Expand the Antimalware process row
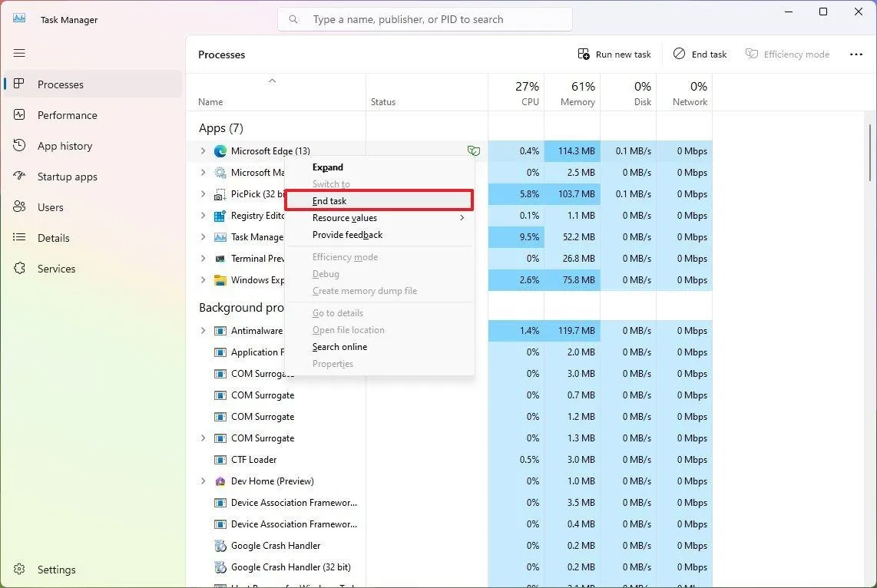This screenshot has width=877, height=588. click(203, 330)
